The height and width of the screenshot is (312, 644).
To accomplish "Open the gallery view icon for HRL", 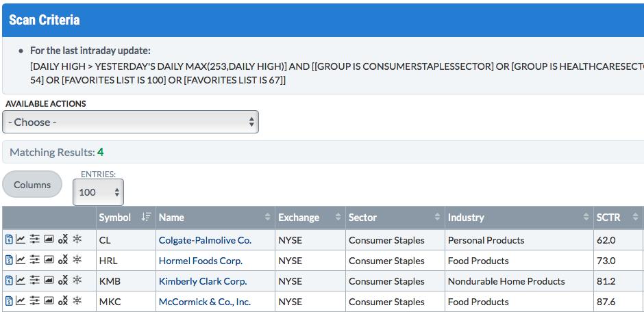I will click(x=49, y=260).
